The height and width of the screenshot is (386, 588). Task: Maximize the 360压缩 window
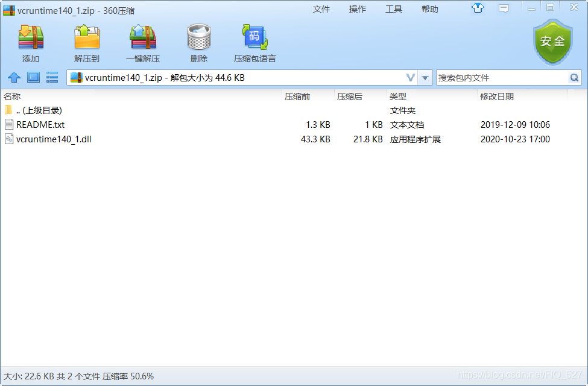click(550, 7)
